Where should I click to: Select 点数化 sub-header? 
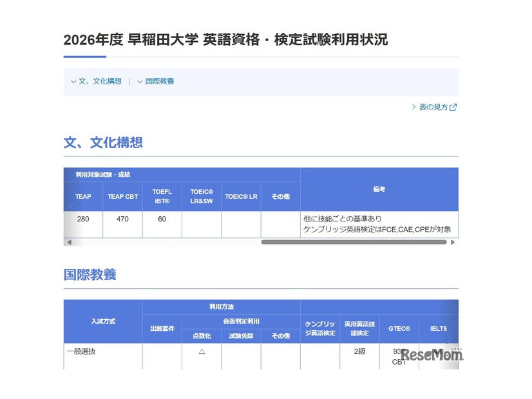pyautogui.click(x=202, y=336)
